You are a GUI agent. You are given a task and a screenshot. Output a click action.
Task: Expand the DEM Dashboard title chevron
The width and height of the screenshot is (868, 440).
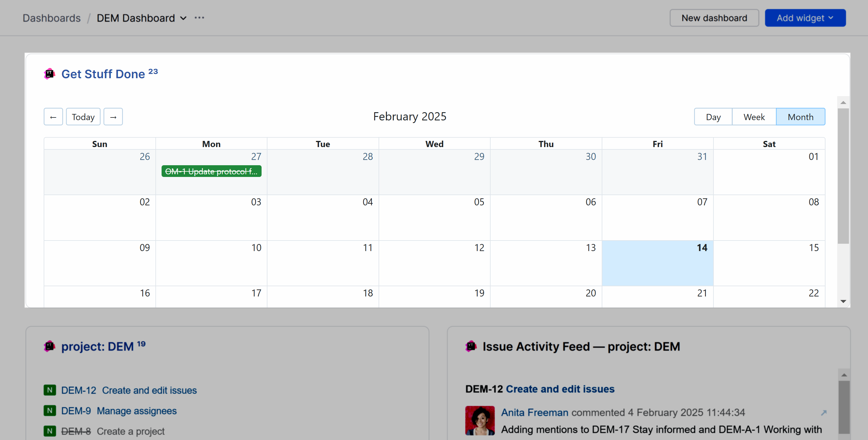pyautogui.click(x=184, y=18)
